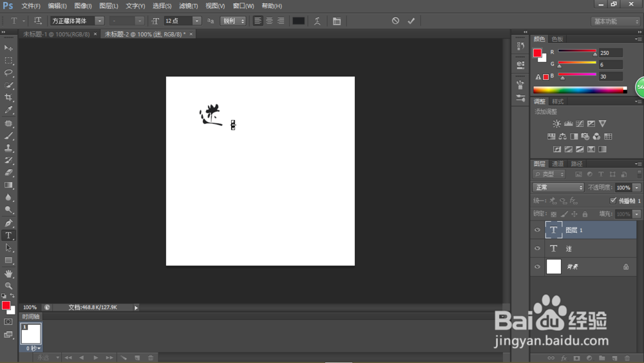Toggle Quick Mask mode
This screenshot has width=644, height=363.
point(8,322)
